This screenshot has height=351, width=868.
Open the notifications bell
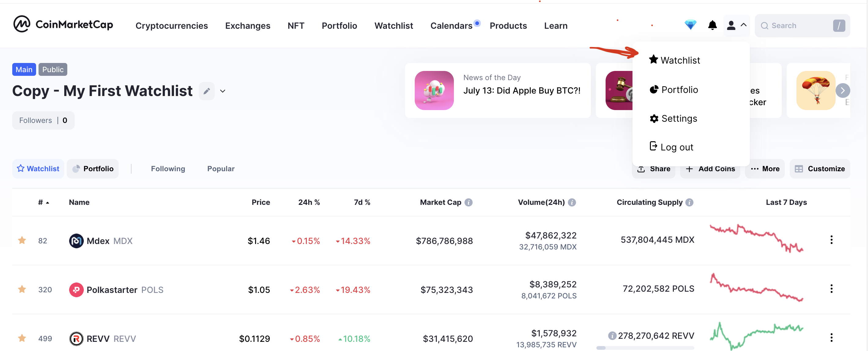pyautogui.click(x=712, y=25)
